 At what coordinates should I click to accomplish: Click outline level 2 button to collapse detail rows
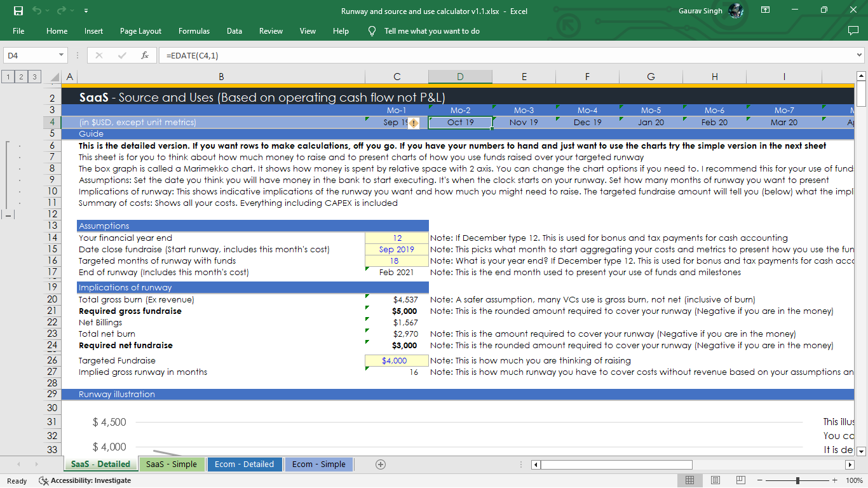click(20, 76)
